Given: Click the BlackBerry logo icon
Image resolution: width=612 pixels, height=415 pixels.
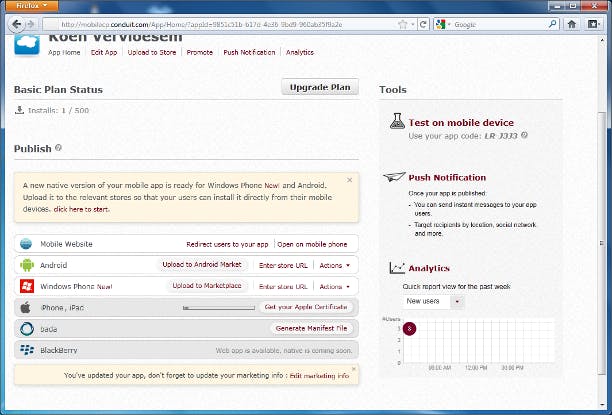Looking at the screenshot, I should (27, 350).
